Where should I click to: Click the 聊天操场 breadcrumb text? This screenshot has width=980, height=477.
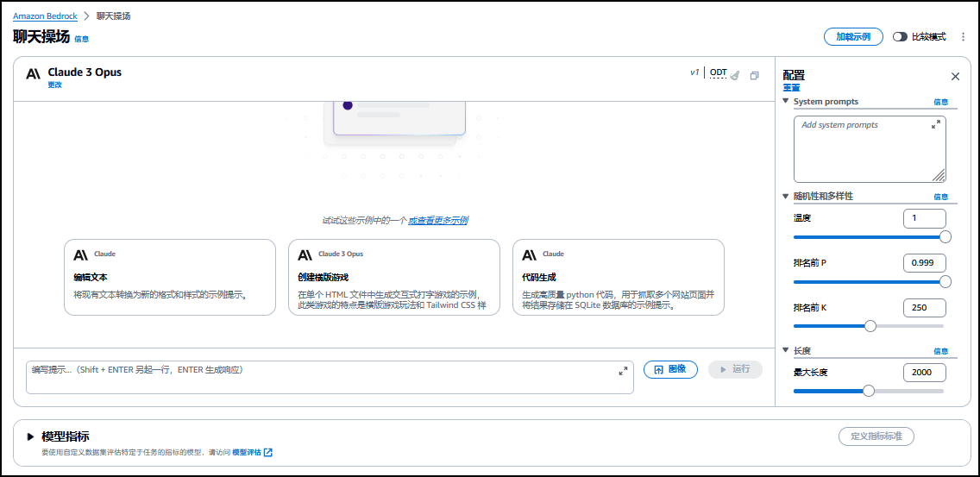coord(113,16)
